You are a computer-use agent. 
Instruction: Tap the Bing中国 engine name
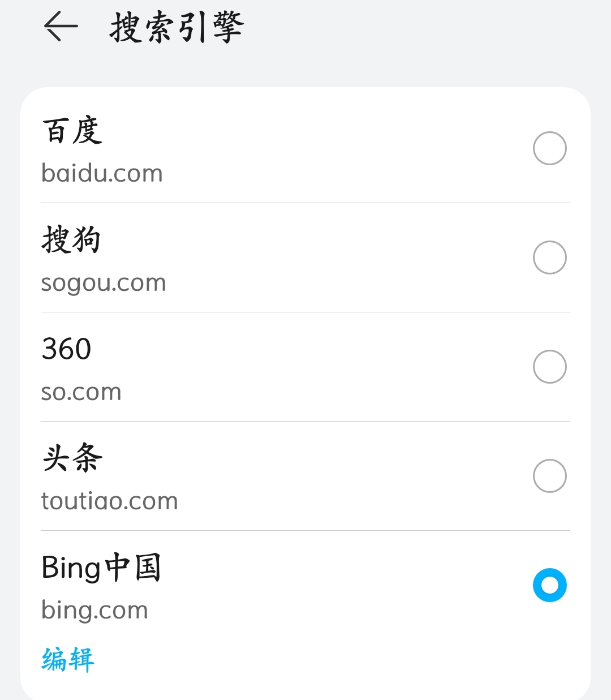[x=101, y=568]
